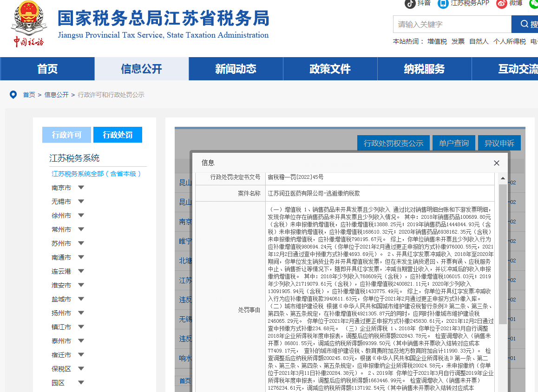Expand the 南通市 dropdown arrow
The width and height of the screenshot is (538, 392).
pyautogui.click(x=81, y=257)
